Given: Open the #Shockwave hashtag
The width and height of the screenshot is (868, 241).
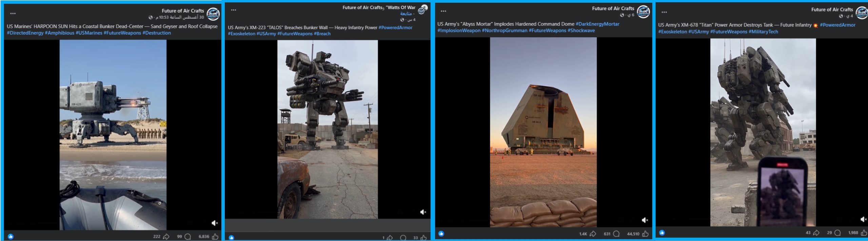Looking at the screenshot, I should click(581, 31).
